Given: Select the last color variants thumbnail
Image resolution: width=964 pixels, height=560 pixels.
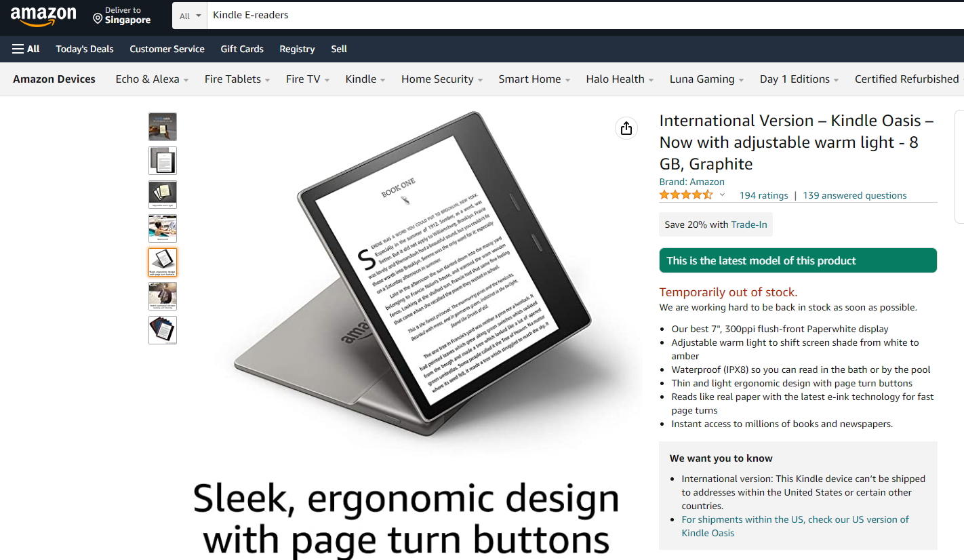Looking at the screenshot, I should [163, 330].
